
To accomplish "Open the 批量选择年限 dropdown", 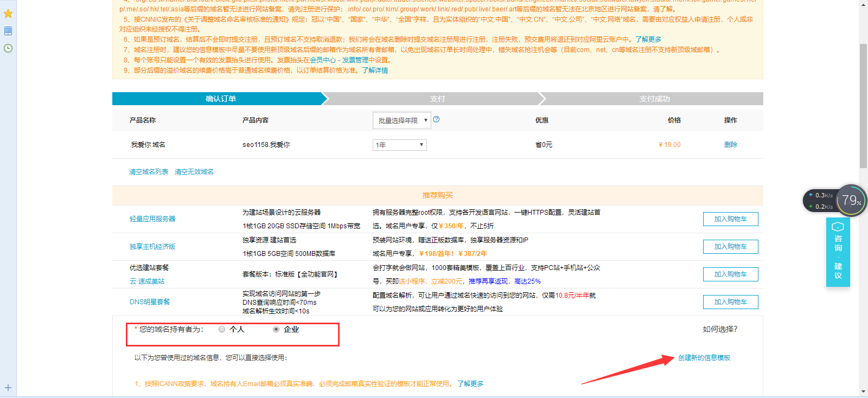I will pyautogui.click(x=401, y=120).
